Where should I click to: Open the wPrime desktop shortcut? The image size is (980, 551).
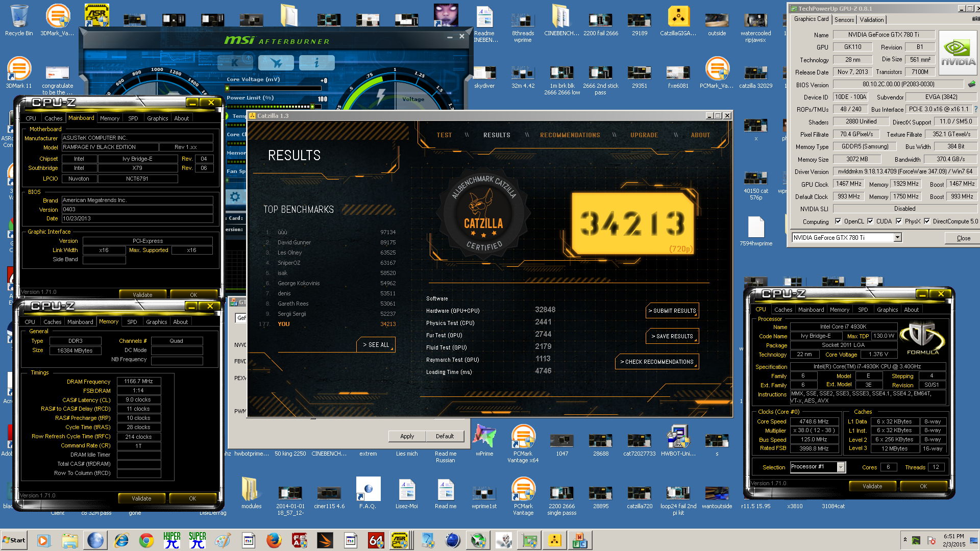coord(484,440)
